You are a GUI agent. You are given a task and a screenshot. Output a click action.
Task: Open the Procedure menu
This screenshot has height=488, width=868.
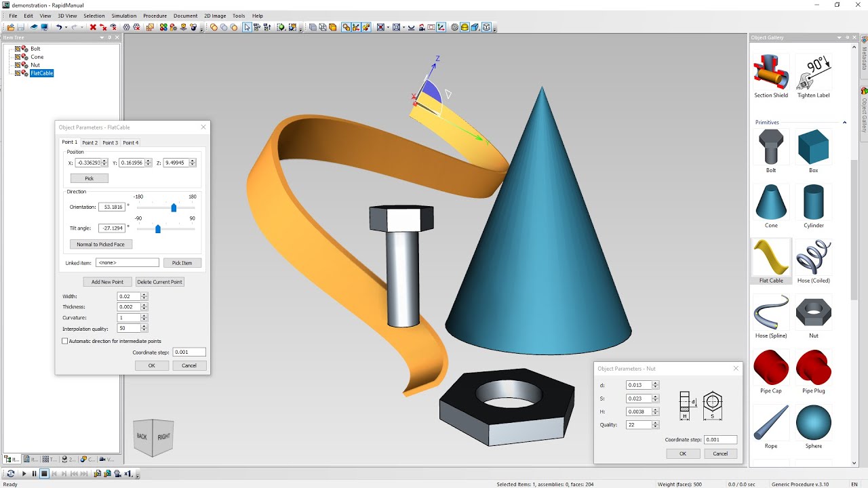click(155, 16)
